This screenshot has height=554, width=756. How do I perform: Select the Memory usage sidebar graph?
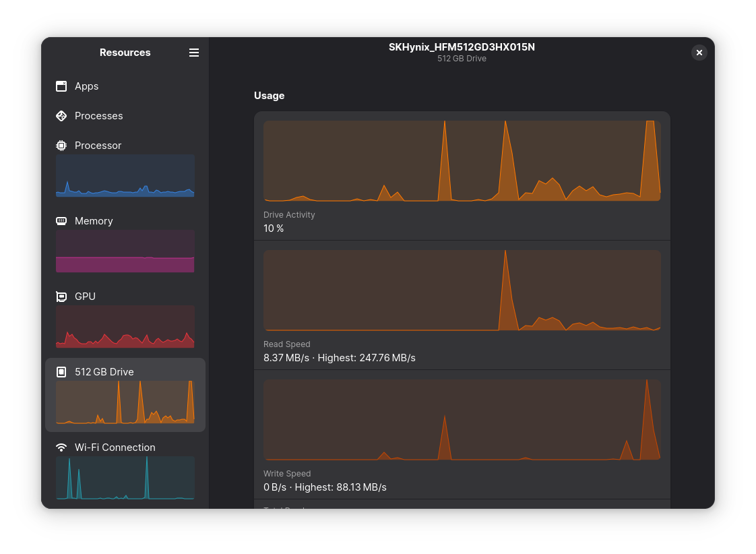pyautogui.click(x=125, y=251)
